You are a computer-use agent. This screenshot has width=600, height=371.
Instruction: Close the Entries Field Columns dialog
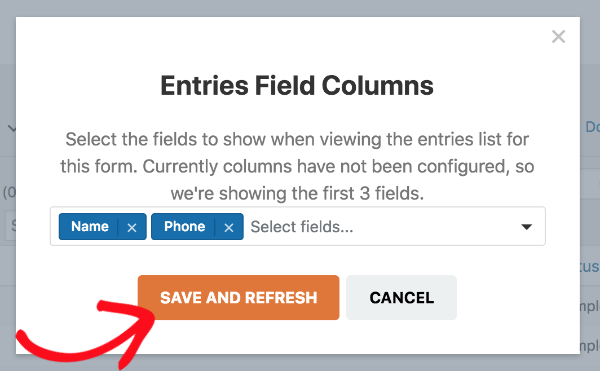[x=558, y=37]
